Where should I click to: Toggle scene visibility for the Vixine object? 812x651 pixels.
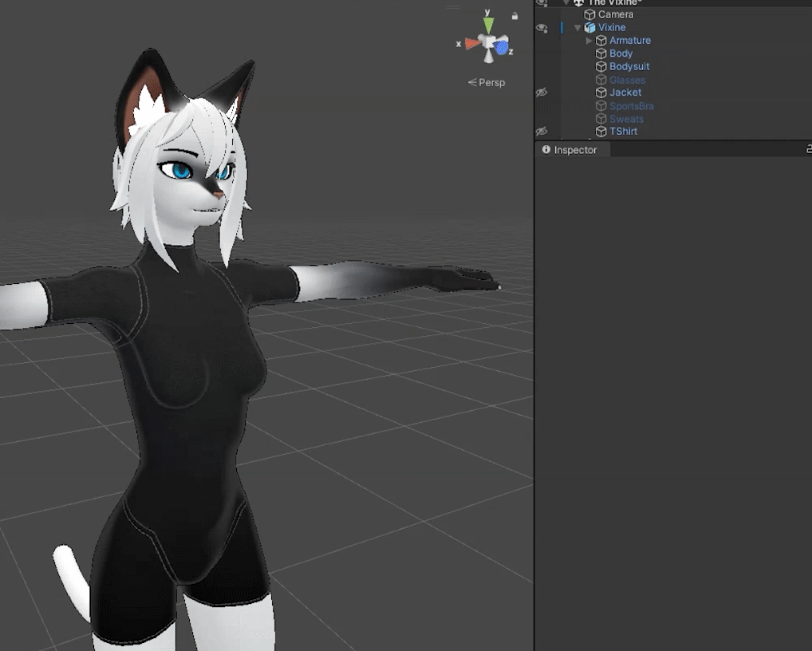pos(542,28)
